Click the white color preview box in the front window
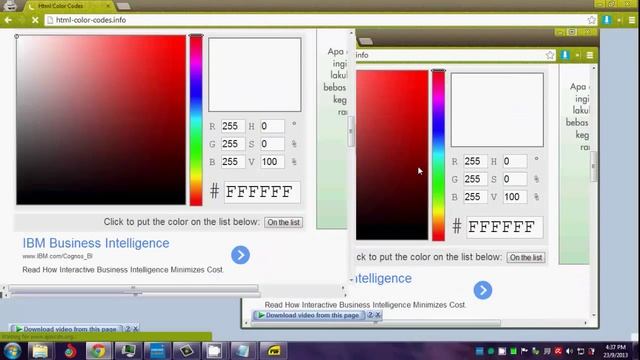The image size is (640, 360). click(255, 75)
